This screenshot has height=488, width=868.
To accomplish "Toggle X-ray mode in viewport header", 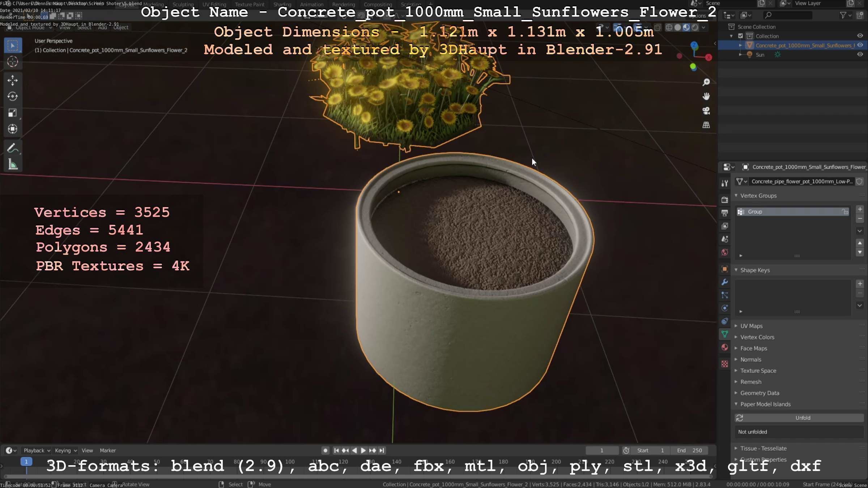I will [x=658, y=27].
